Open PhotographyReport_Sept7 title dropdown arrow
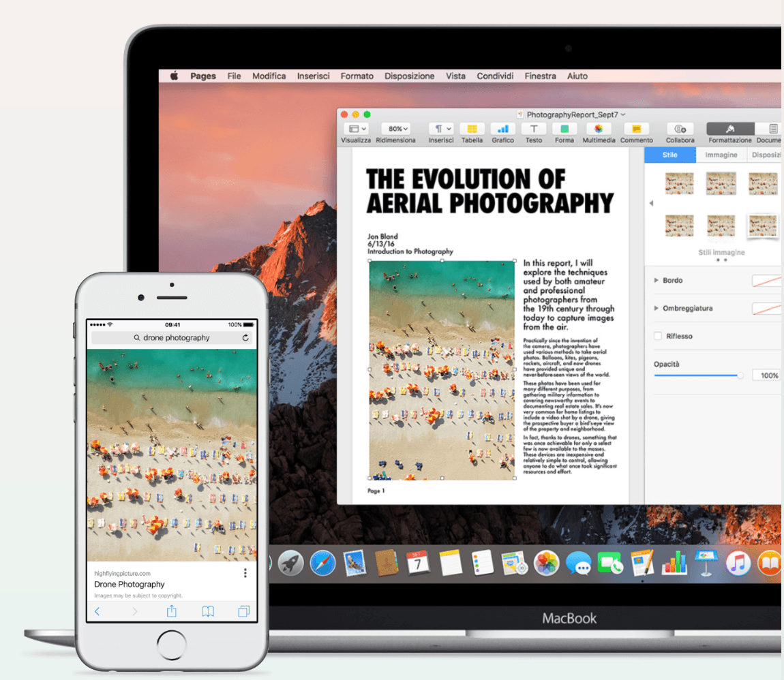 point(623,114)
